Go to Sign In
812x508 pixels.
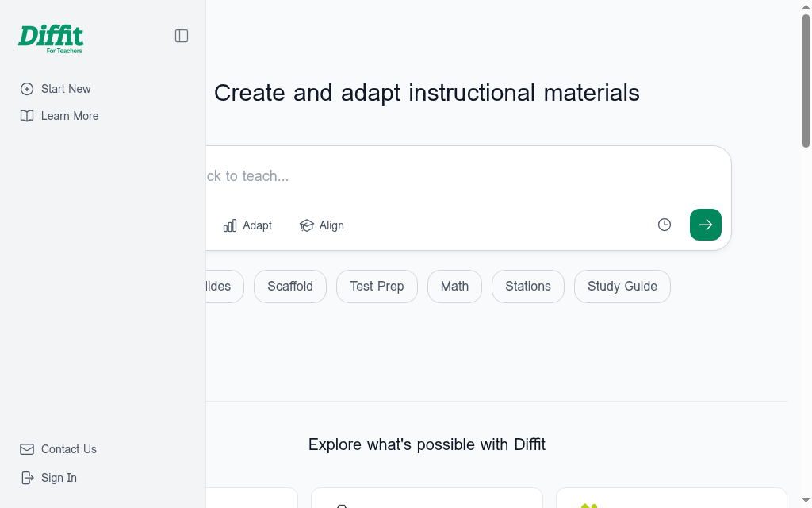[49, 478]
